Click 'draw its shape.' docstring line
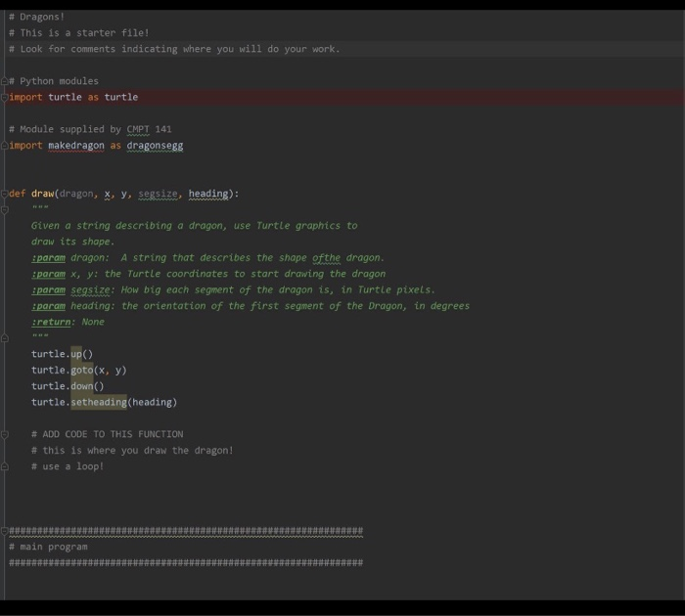The height and width of the screenshot is (616, 685). coord(72,242)
